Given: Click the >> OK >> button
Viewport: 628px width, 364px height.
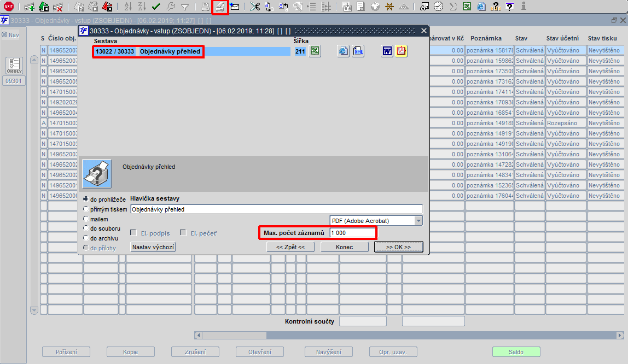Looking at the screenshot, I should coord(398,247).
